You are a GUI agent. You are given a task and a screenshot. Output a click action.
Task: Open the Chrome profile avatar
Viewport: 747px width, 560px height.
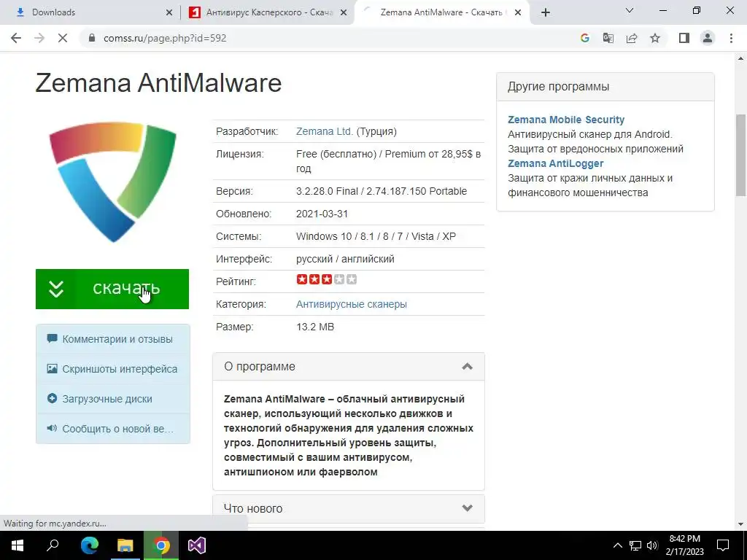tap(708, 38)
